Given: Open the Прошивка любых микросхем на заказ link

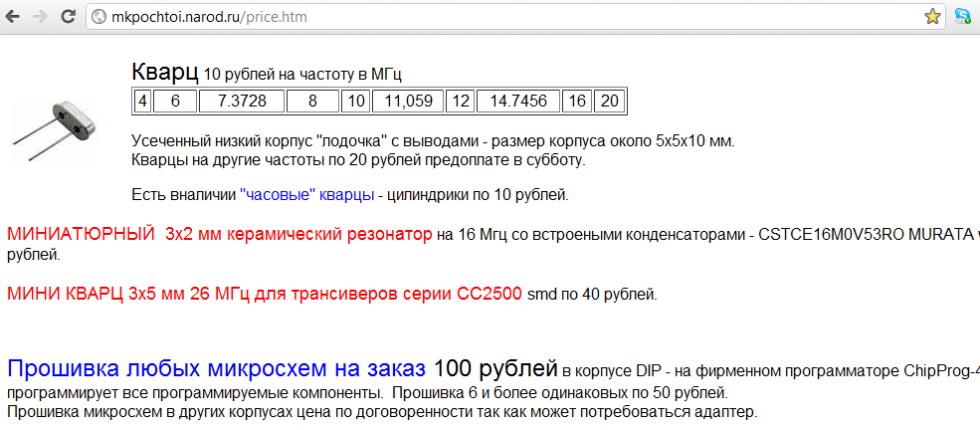Looking at the screenshot, I should click(x=217, y=369).
